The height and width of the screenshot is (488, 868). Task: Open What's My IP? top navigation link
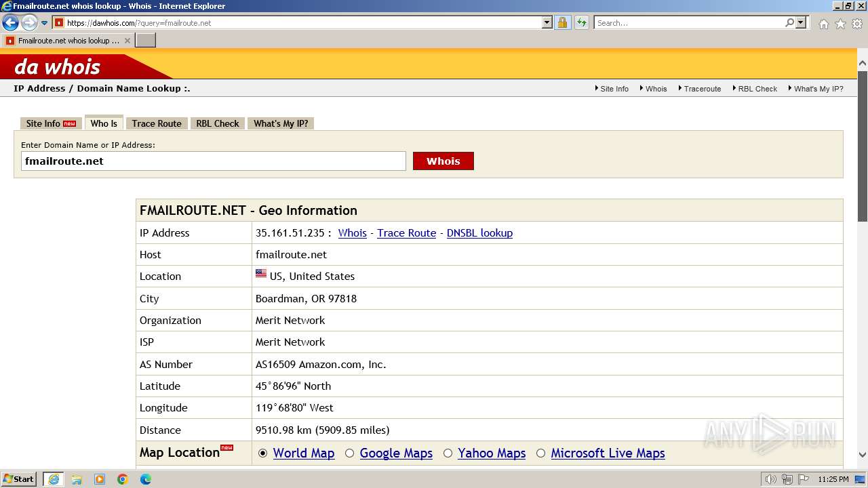818,89
